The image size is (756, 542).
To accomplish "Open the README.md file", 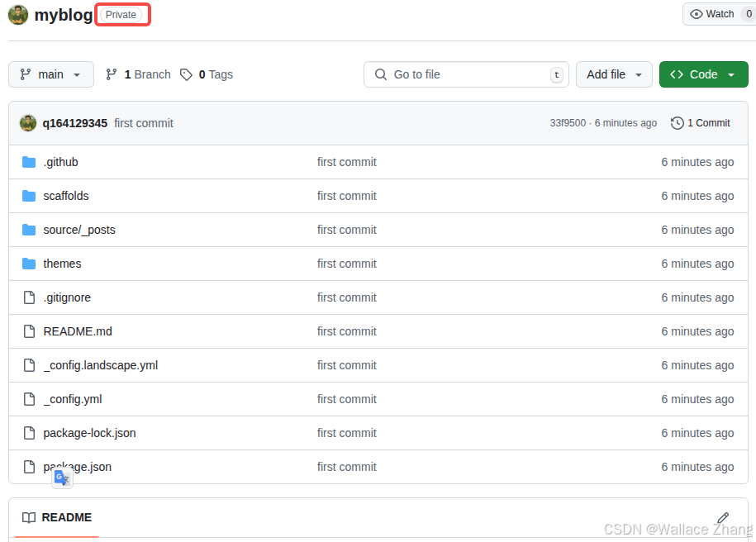I will pyautogui.click(x=78, y=331).
